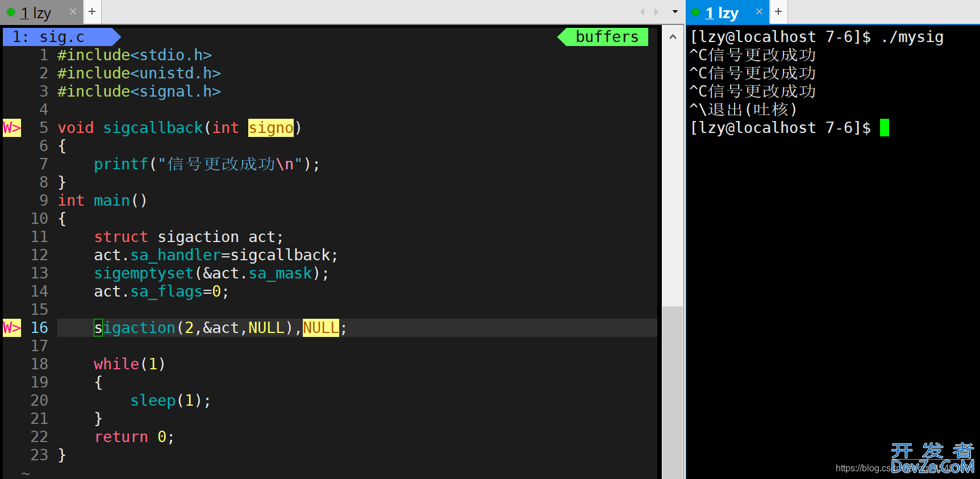Viewport: 980px width, 479px height.
Task: Open the tab list dropdown arrow
Action: coord(675,11)
